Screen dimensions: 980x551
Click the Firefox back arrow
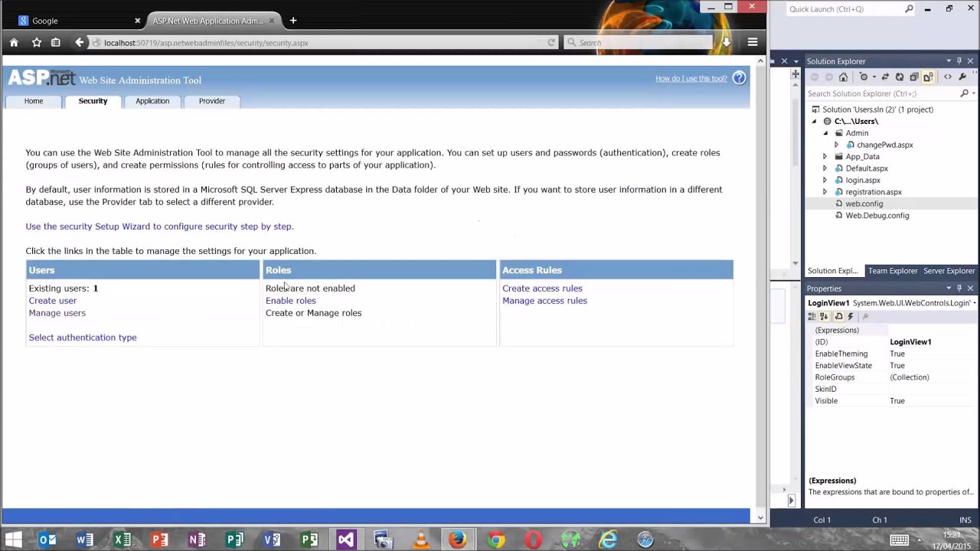tap(80, 43)
